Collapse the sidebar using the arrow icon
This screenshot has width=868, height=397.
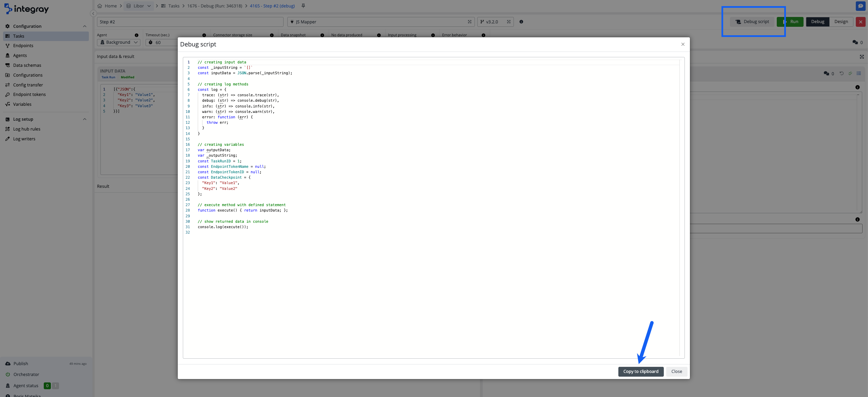coord(93,14)
